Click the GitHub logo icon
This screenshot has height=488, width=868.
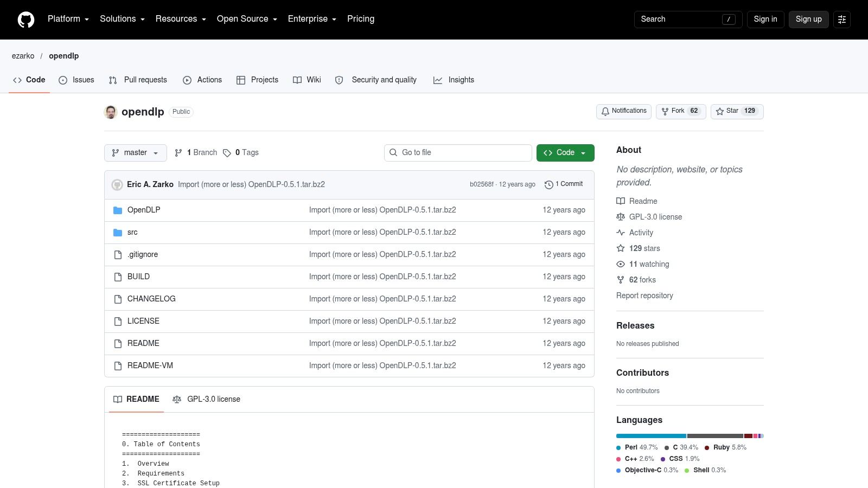26,20
